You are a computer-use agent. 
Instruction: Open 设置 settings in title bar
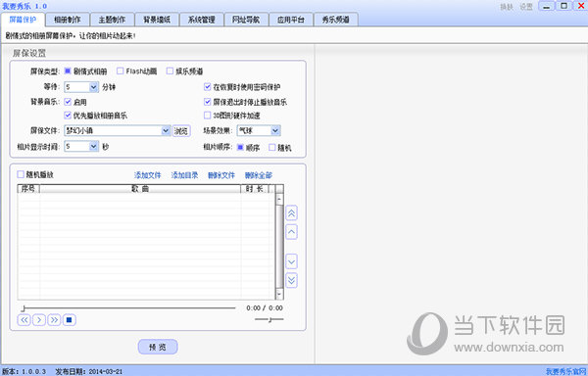point(526,7)
